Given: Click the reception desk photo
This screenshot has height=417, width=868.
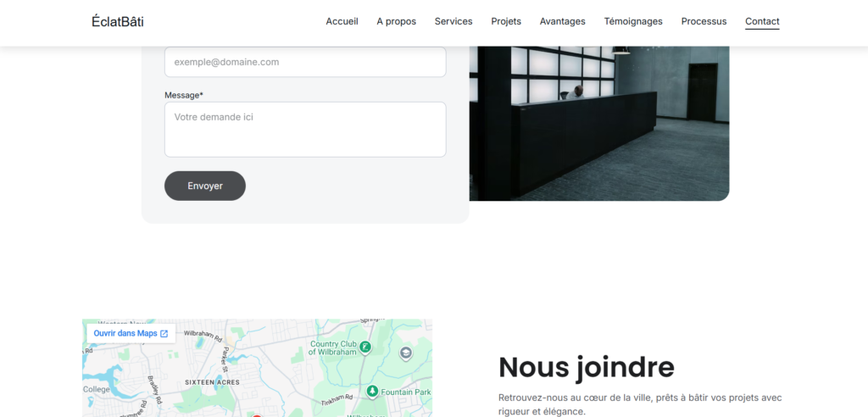Looking at the screenshot, I should coord(598,123).
